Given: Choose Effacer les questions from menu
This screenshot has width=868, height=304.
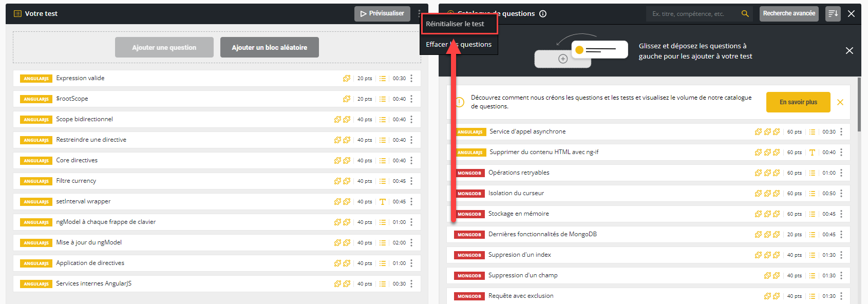Looking at the screenshot, I should click(x=459, y=45).
